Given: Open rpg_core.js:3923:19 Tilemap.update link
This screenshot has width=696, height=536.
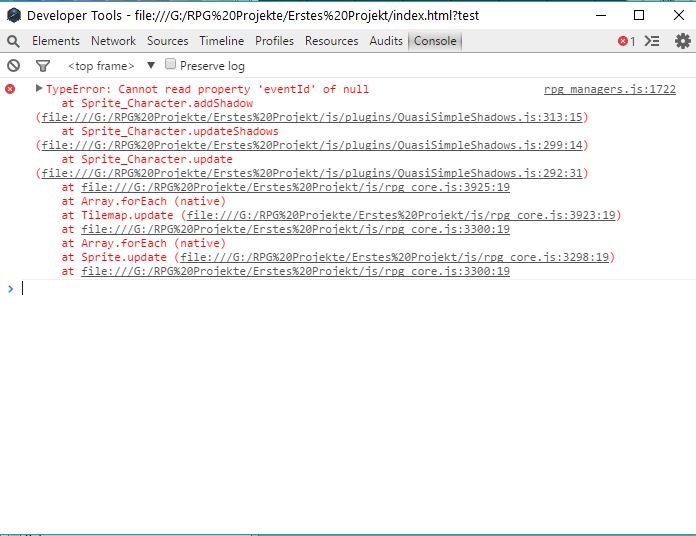Looking at the screenshot, I should coord(401,215).
